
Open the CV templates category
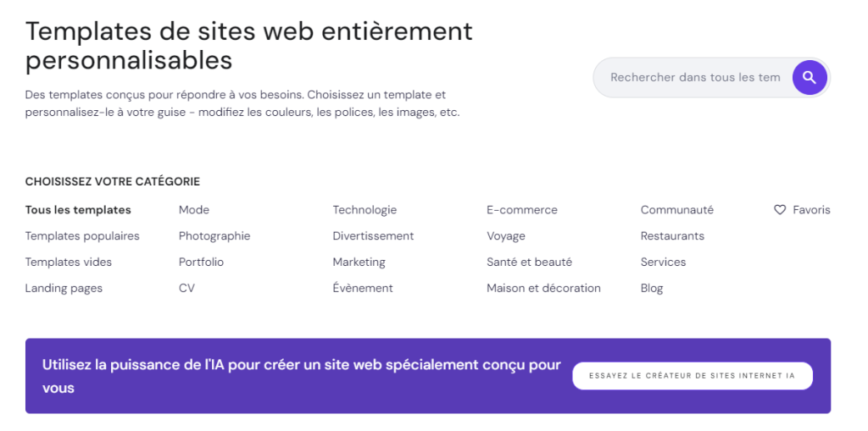coord(186,289)
